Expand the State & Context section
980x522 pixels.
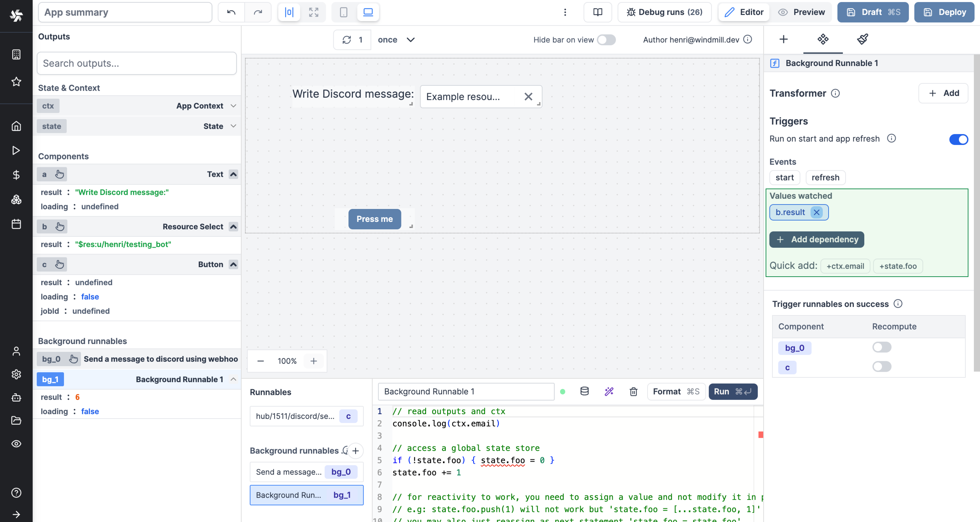point(69,88)
